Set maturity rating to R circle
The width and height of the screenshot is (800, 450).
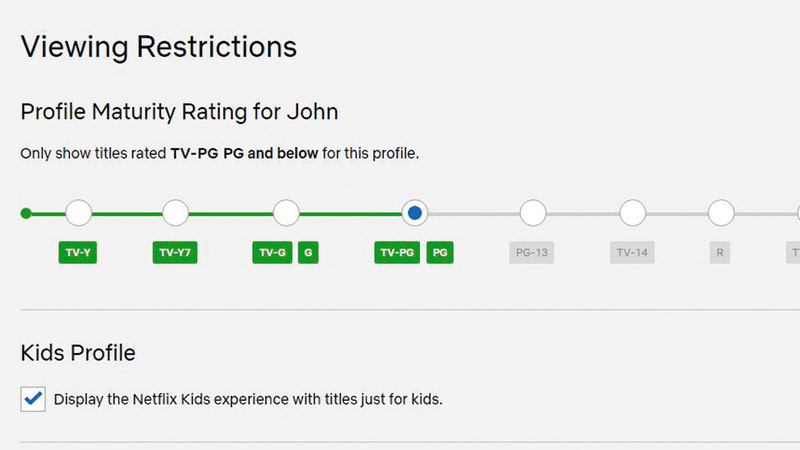tap(721, 213)
